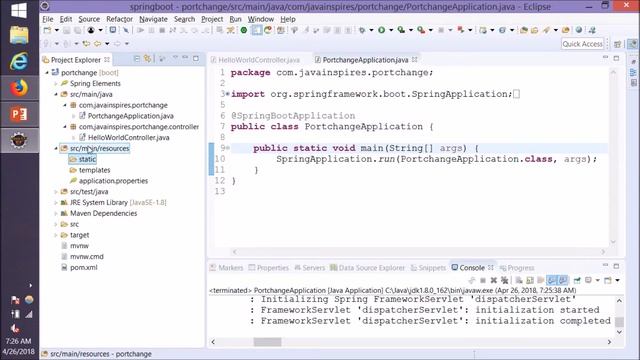Image resolution: width=640 pixels, height=360 pixels.
Task: Select HelloWorldController.java in the tree
Action: coord(129,138)
